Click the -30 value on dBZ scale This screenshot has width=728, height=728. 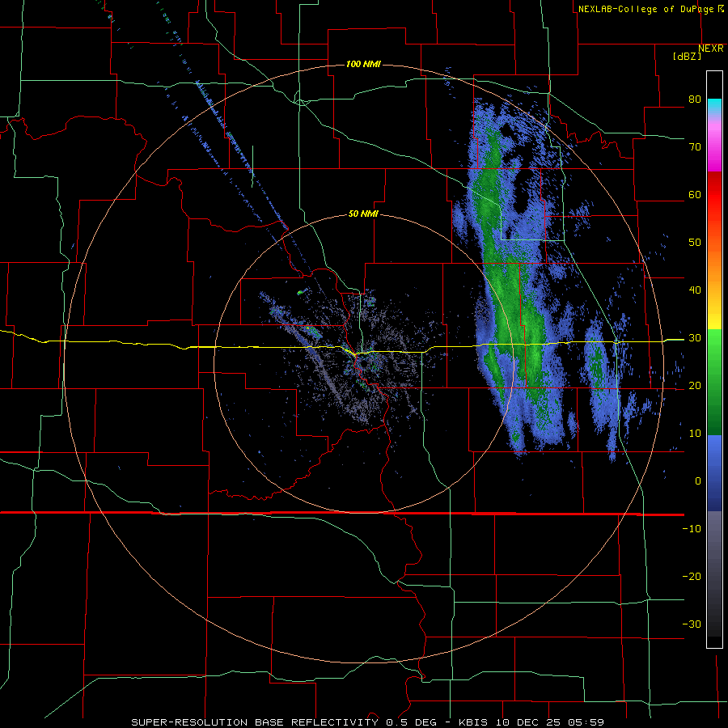pos(692,624)
